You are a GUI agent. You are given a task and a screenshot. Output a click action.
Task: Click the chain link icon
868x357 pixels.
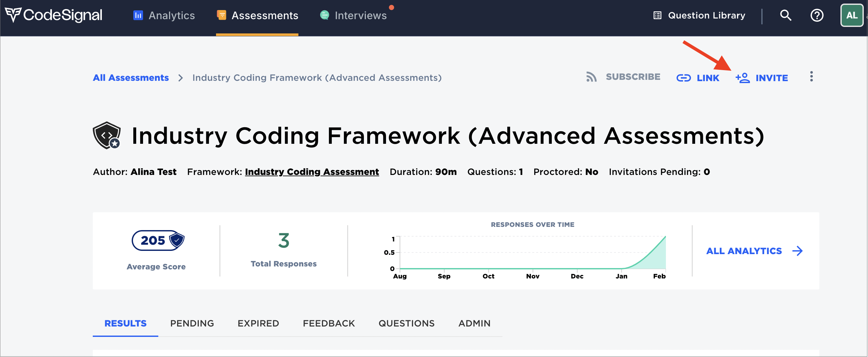point(684,78)
